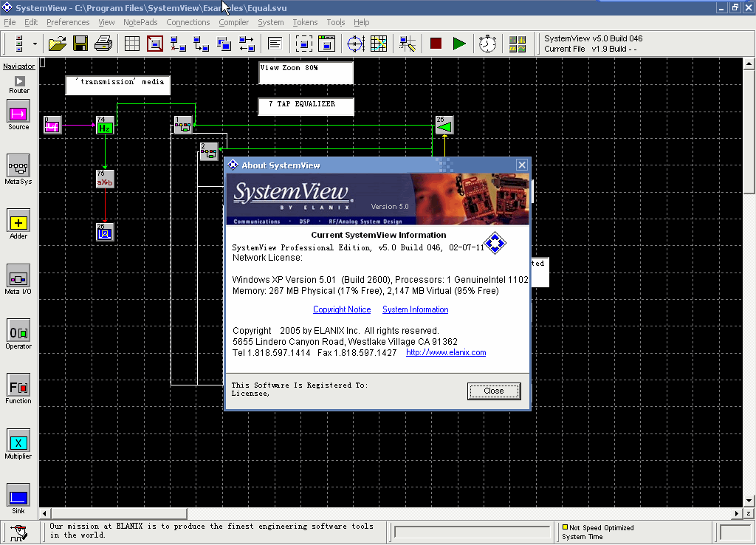Select the connect tokens toolbar icon
The width and height of the screenshot is (756, 545).
(201, 44)
